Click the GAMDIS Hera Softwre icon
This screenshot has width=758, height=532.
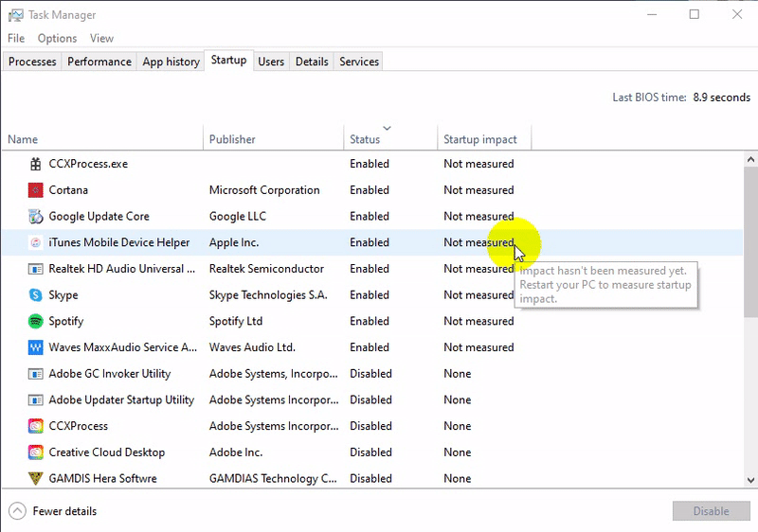point(35,479)
